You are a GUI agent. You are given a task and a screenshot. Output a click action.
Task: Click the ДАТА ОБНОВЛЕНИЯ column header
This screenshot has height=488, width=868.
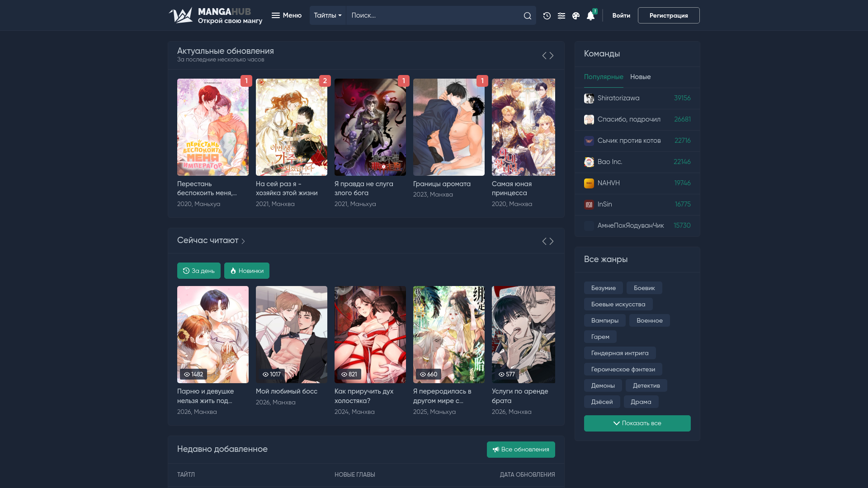(x=528, y=474)
